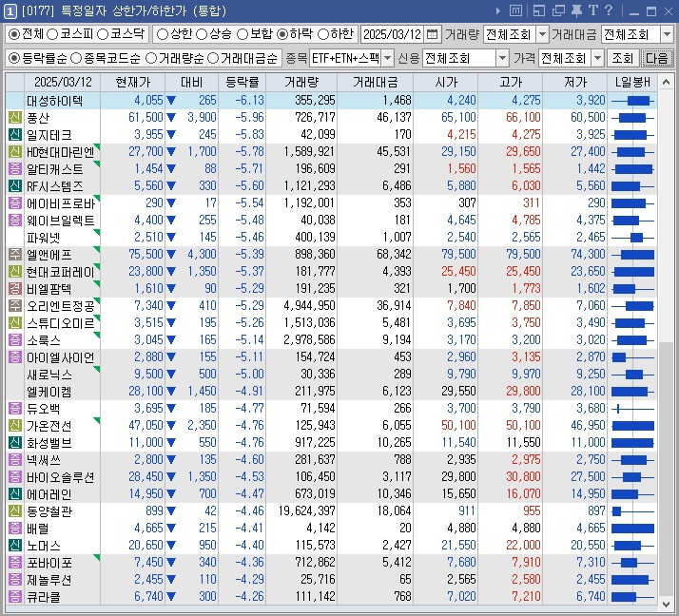Click the layout window icon in title bar
Screen dimensions: 679x616
coord(539,10)
